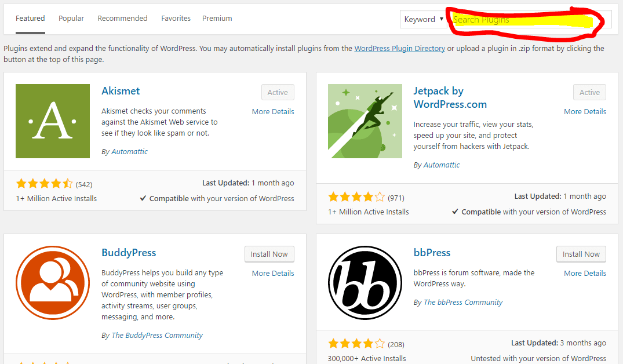623x364 pixels.
Task: Click the Jetpack star rating
Action: 356,197
